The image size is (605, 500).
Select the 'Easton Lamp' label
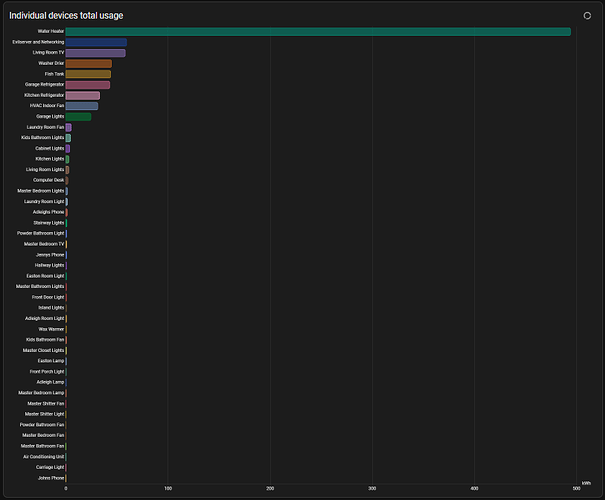click(x=51, y=361)
